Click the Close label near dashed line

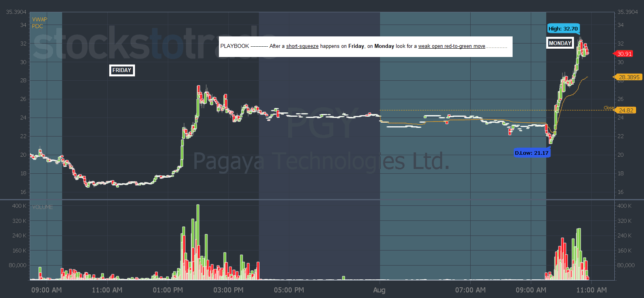pos(608,108)
